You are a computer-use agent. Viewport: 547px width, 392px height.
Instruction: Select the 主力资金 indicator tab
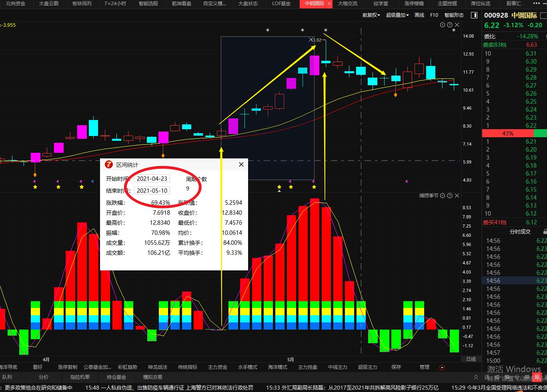click(218, 367)
